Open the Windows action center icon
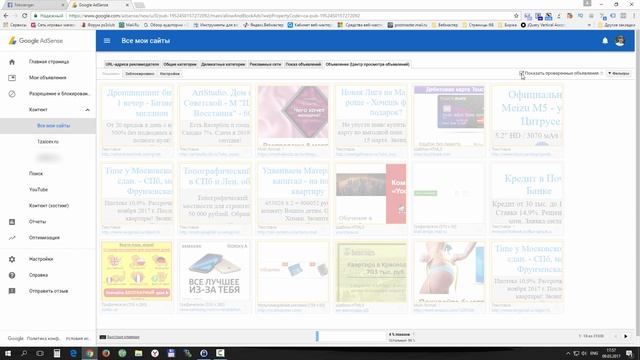Image resolution: width=640 pixels, height=360 pixels. click(x=629, y=353)
